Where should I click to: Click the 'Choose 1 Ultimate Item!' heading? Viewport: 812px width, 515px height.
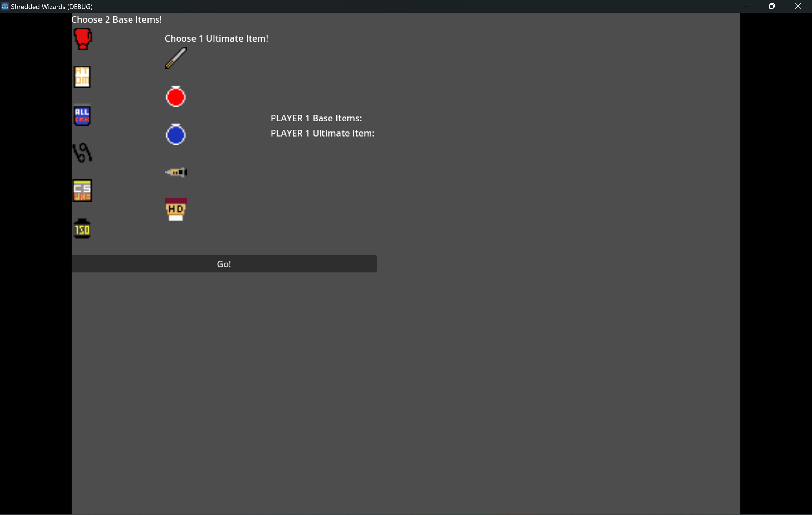217,38
